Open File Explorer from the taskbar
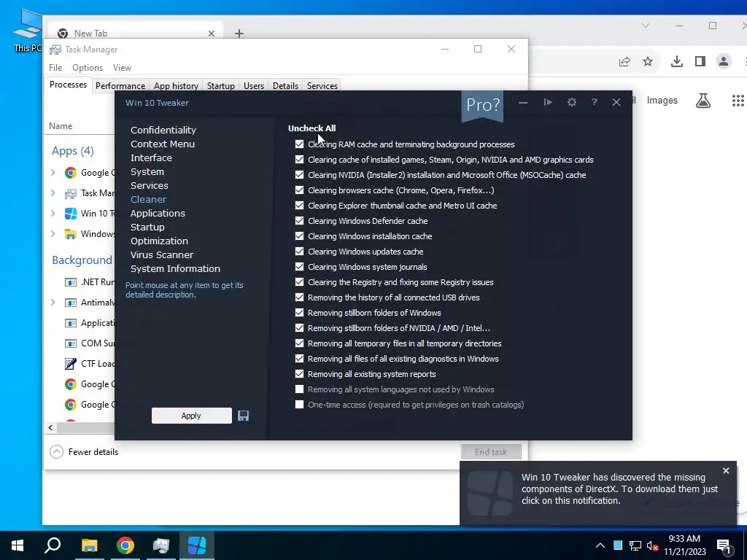Viewport: 747px width, 560px height. (89, 545)
